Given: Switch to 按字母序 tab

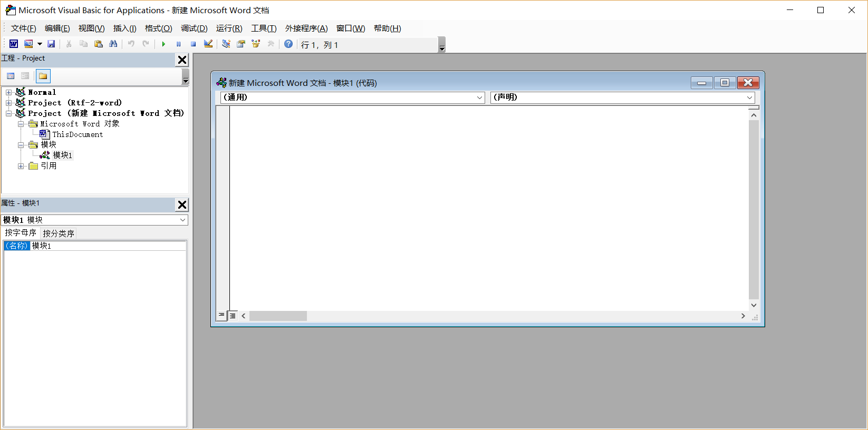Looking at the screenshot, I should point(21,233).
